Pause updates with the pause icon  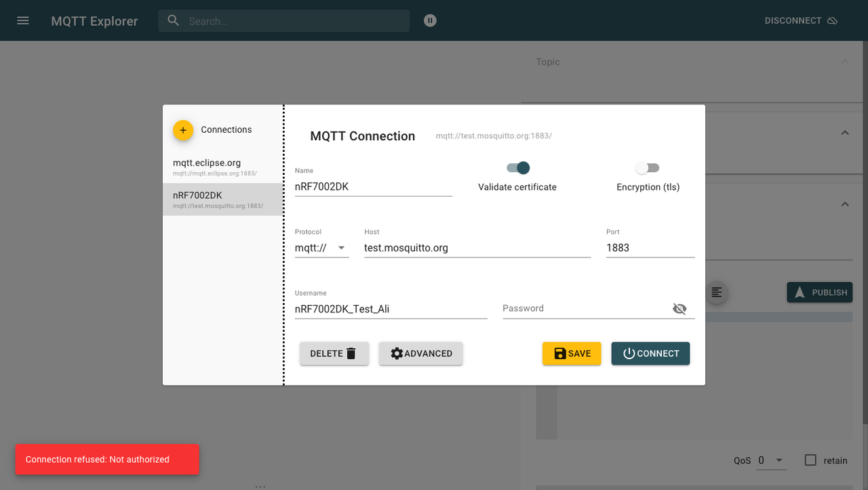[430, 20]
